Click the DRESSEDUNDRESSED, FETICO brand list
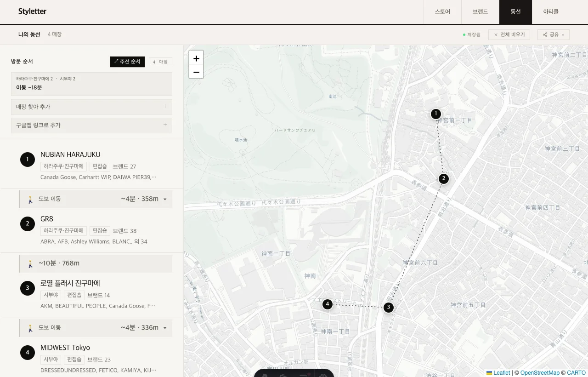Screen dimensions: 588x377 click(98, 370)
